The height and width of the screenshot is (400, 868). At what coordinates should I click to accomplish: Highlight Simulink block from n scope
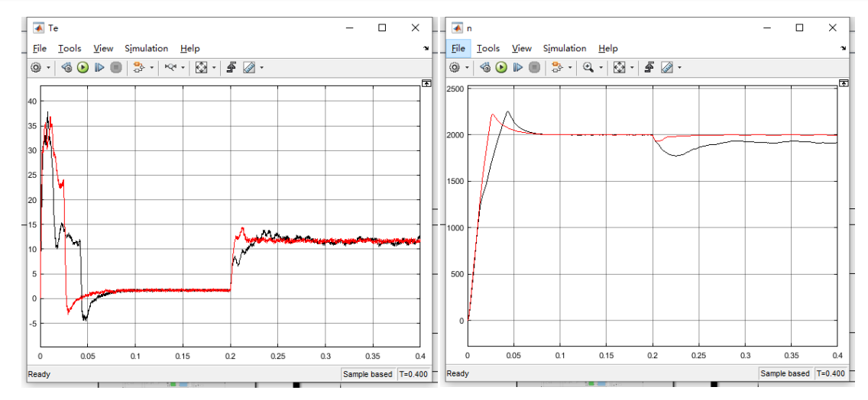557,67
